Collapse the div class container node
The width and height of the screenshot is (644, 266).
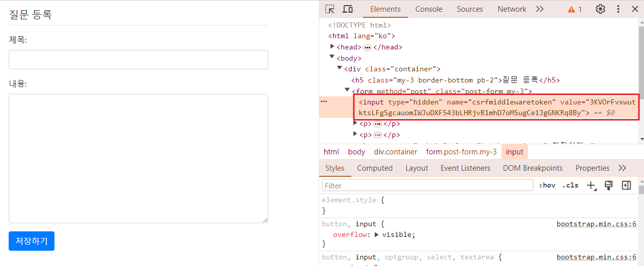(x=340, y=68)
